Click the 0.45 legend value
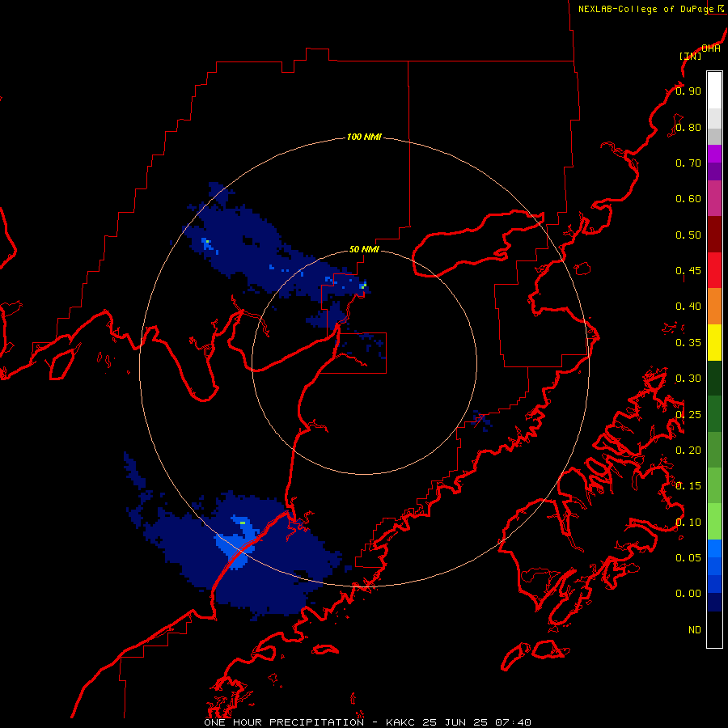This screenshot has height=728, width=728. point(688,271)
